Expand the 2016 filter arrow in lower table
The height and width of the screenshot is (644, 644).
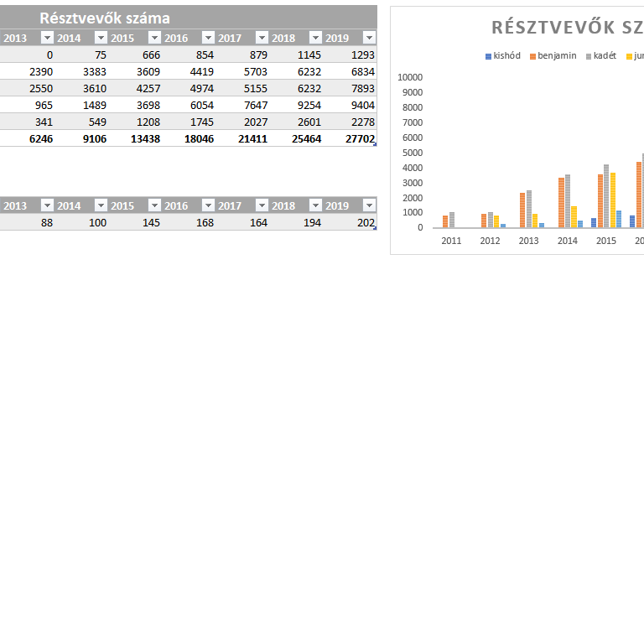tap(208, 205)
